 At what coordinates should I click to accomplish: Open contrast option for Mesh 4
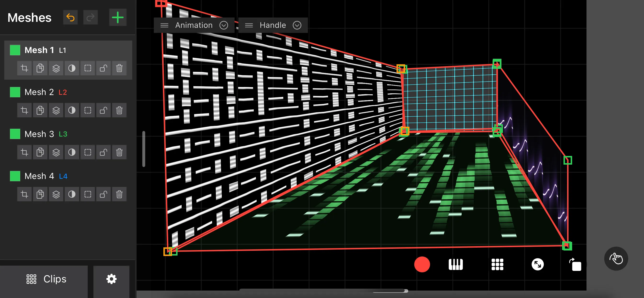pos(72,194)
